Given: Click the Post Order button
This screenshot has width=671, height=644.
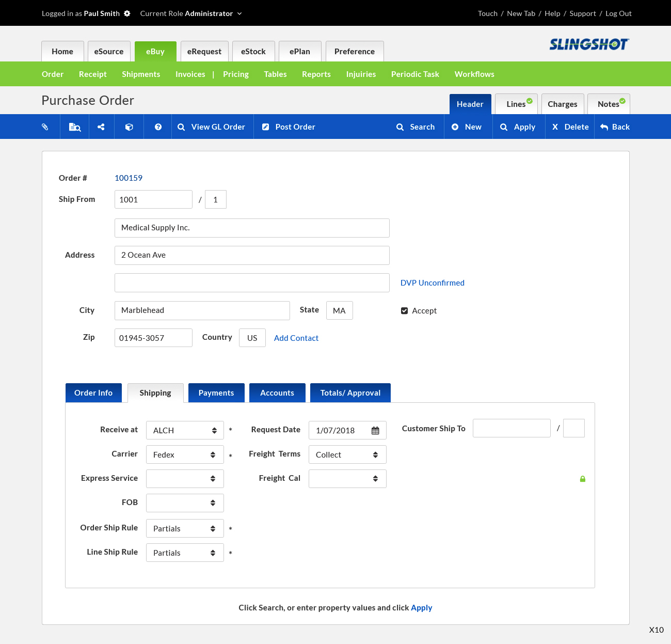Looking at the screenshot, I should point(289,127).
